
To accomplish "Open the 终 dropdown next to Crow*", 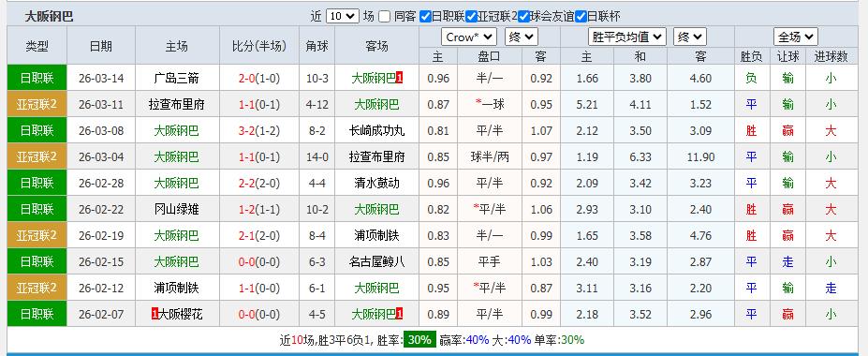I will [522, 37].
